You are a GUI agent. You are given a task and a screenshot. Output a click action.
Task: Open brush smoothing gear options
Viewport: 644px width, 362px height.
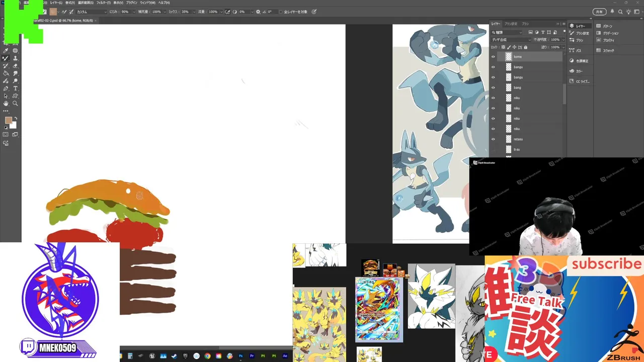point(258,12)
